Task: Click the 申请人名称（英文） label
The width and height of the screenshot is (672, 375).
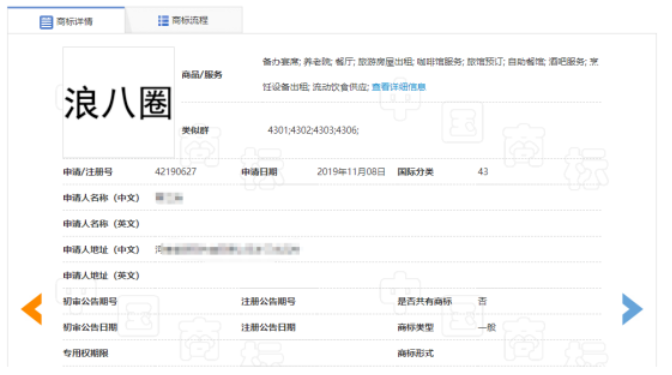Action: pyautogui.click(x=101, y=223)
